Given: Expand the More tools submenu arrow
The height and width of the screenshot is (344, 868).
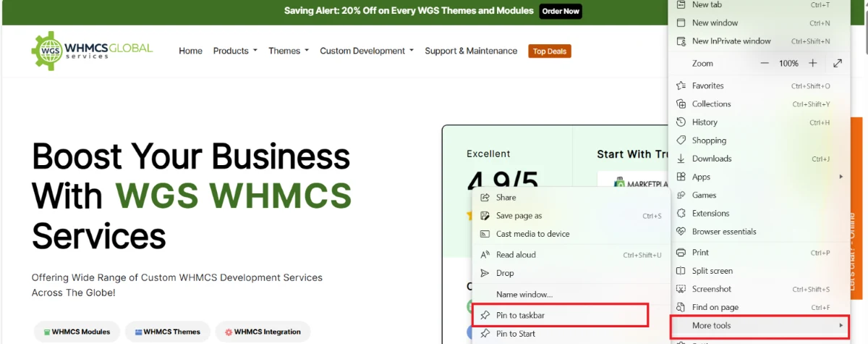Looking at the screenshot, I should point(841,326).
